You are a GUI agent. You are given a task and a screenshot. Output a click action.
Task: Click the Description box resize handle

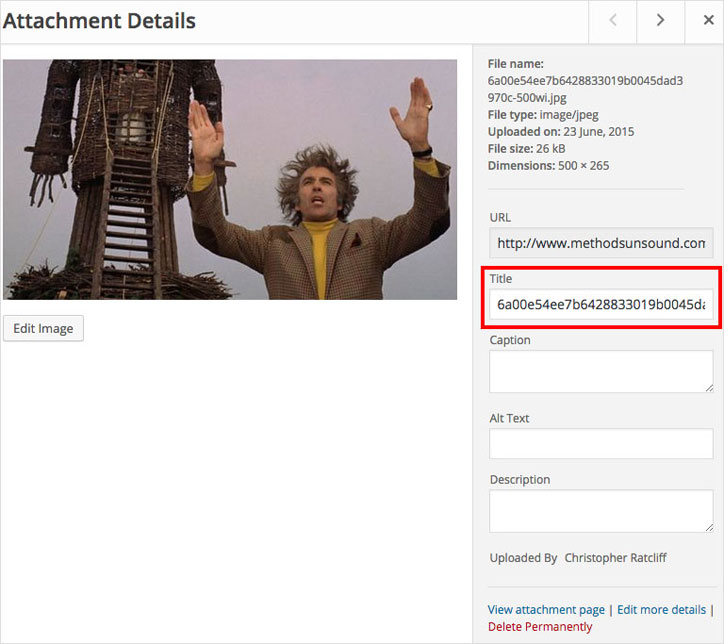709,528
